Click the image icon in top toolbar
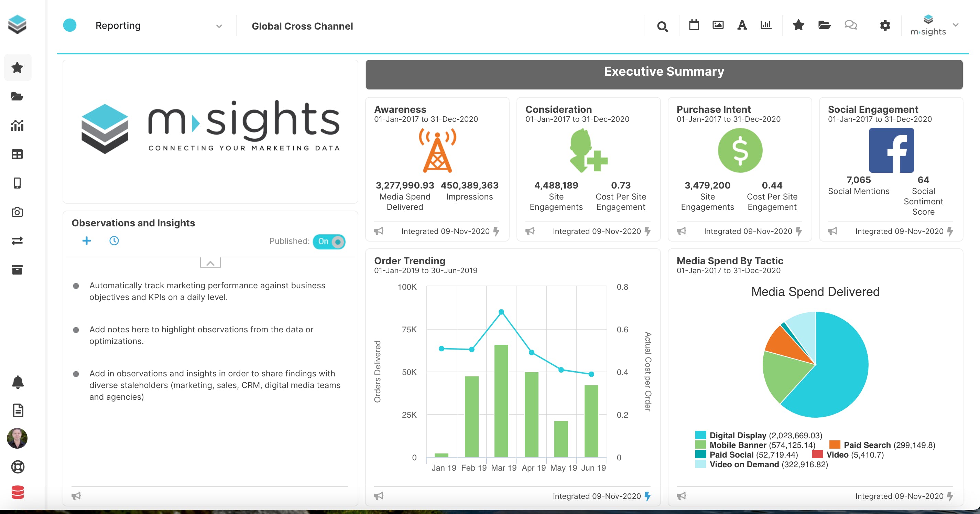 [x=718, y=25]
